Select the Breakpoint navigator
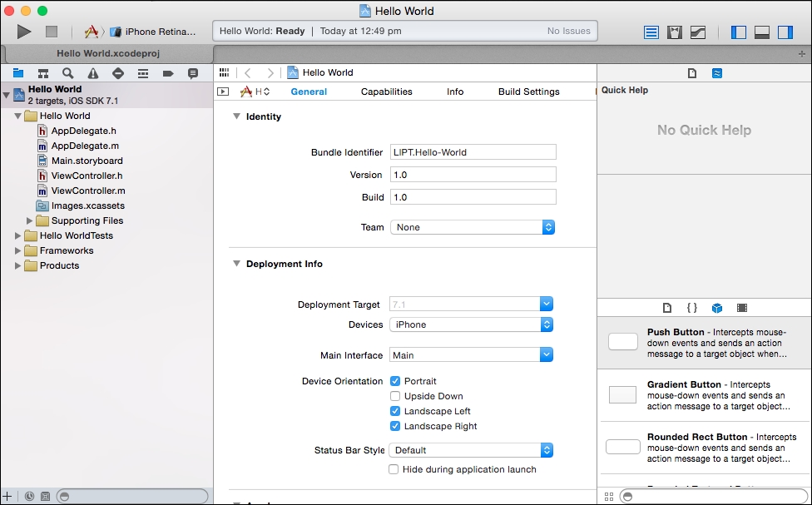812x505 pixels. (x=169, y=72)
